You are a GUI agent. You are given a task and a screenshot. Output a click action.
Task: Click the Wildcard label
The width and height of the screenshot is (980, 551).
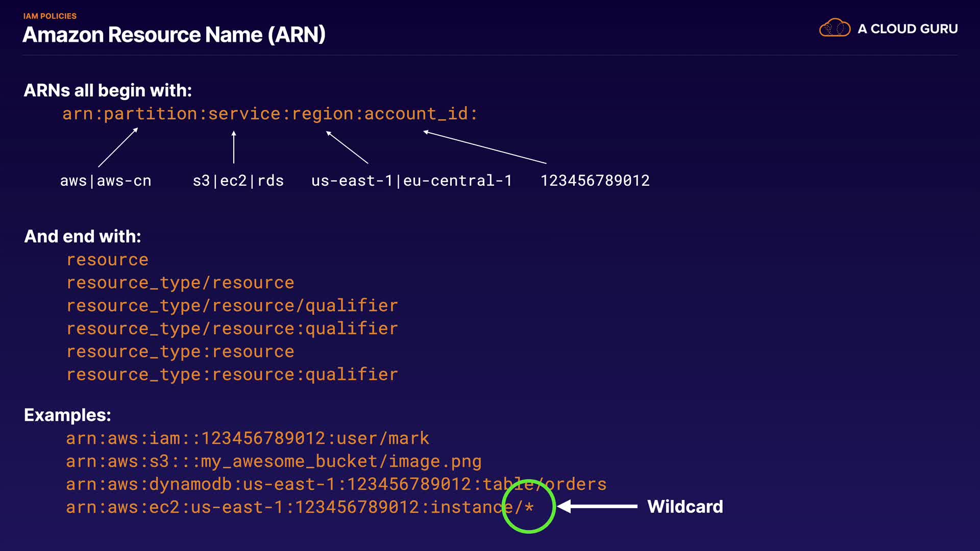coord(685,507)
